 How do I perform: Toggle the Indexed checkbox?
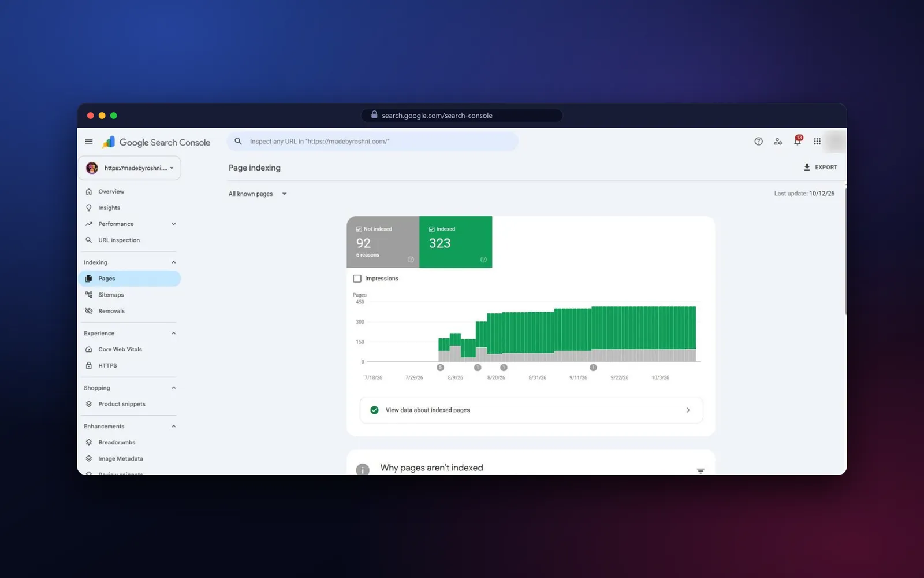[432, 229]
